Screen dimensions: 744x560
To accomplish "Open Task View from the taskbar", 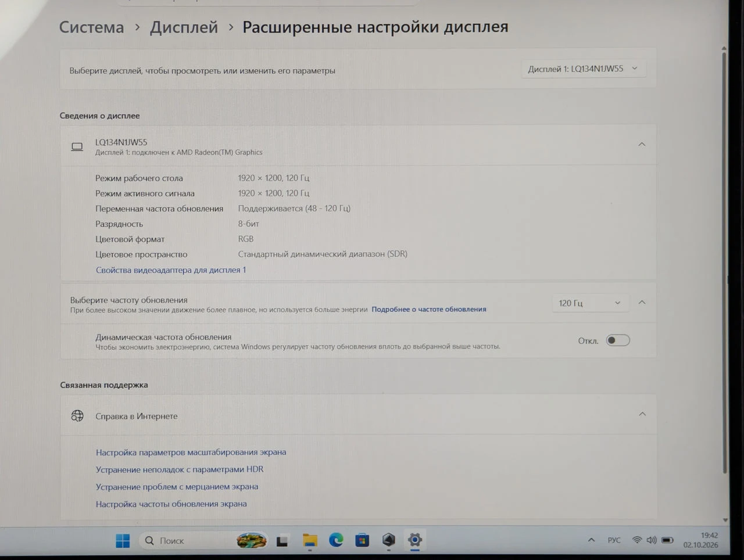I will [x=282, y=541].
